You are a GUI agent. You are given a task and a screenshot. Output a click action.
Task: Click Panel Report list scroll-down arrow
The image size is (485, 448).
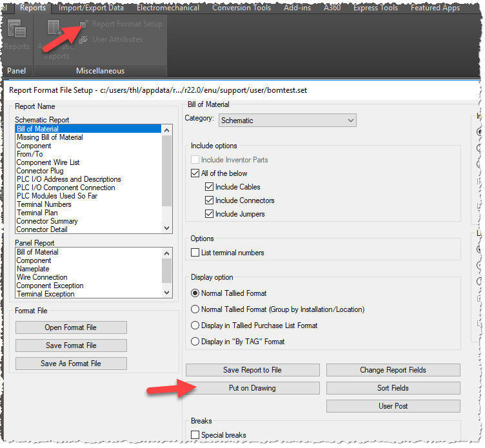(x=166, y=293)
